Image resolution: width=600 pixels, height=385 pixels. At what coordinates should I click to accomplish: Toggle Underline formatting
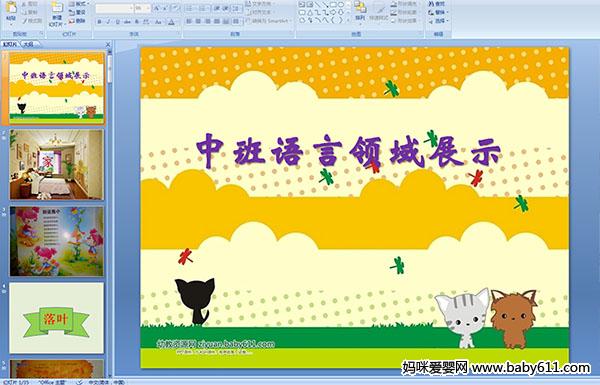click(x=117, y=22)
